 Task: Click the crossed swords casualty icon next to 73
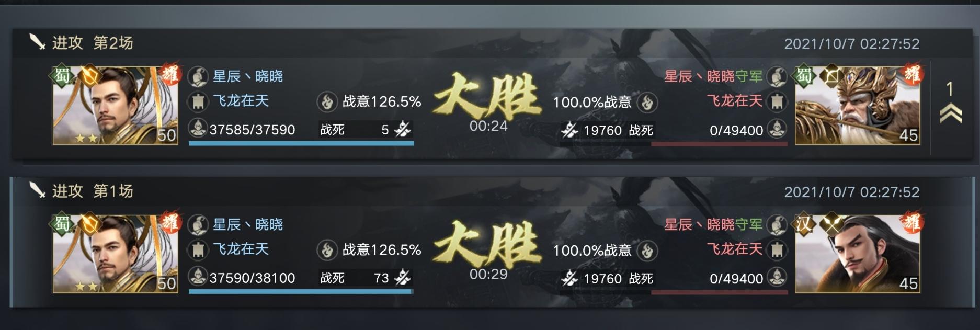pos(403,277)
